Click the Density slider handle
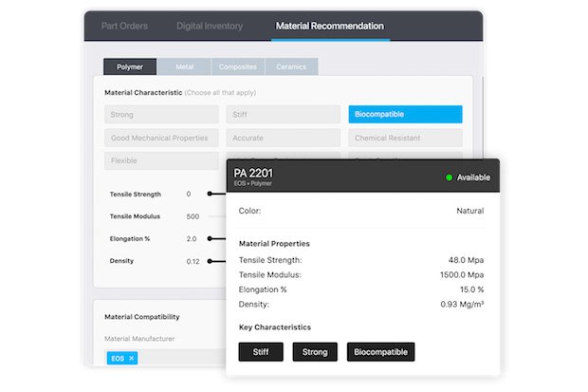Image resolution: width=588 pixels, height=392 pixels. coord(210,261)
